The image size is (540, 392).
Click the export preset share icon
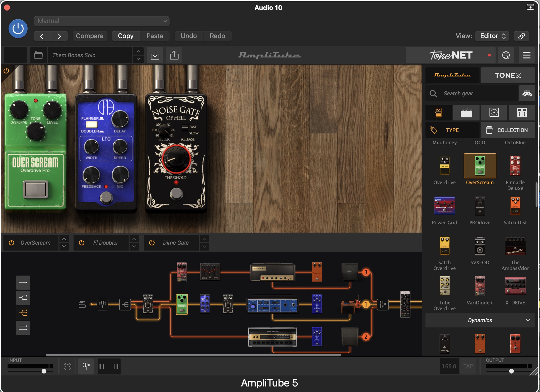[x=174, y=55]
